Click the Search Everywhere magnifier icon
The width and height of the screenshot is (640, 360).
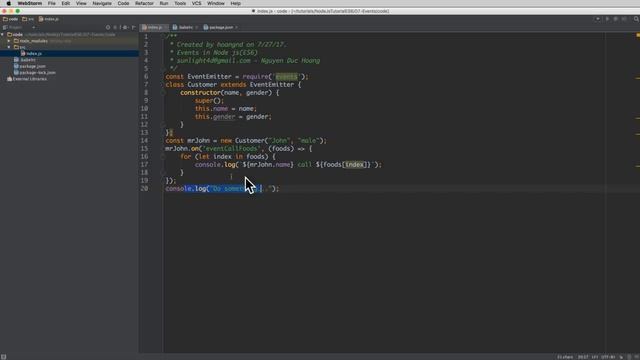click(x=636, y=19)
